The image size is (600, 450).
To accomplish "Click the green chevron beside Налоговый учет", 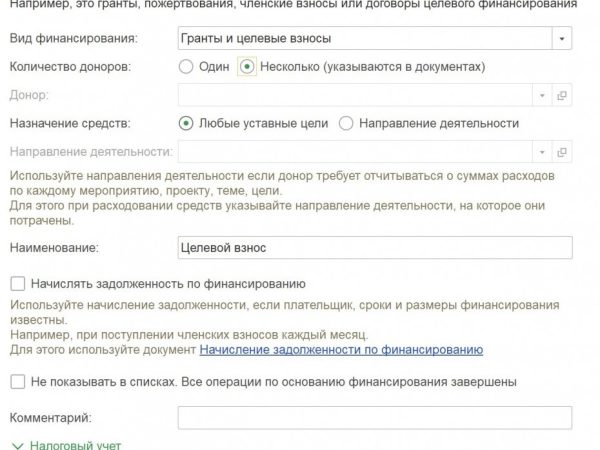I will point(17,443).
